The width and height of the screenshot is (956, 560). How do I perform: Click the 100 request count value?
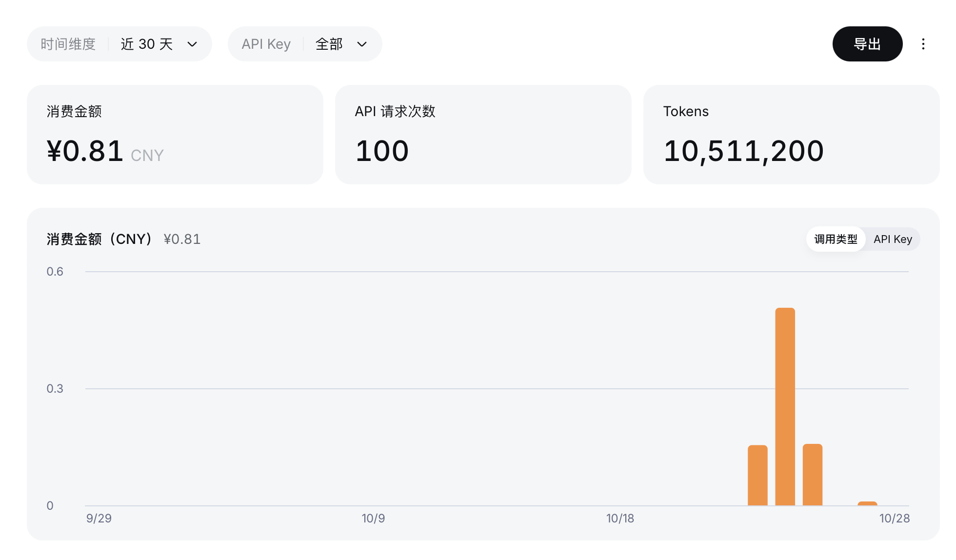pyautogui.click(x=382, y=151)
